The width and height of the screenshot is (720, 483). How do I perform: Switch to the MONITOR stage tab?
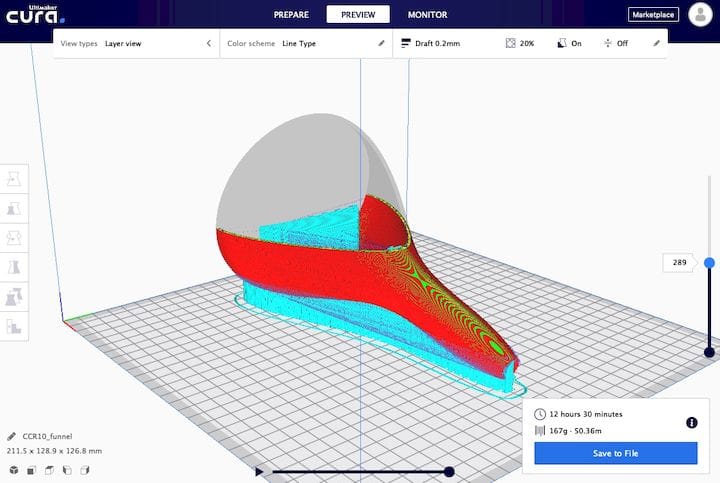[x=427, y=15]
